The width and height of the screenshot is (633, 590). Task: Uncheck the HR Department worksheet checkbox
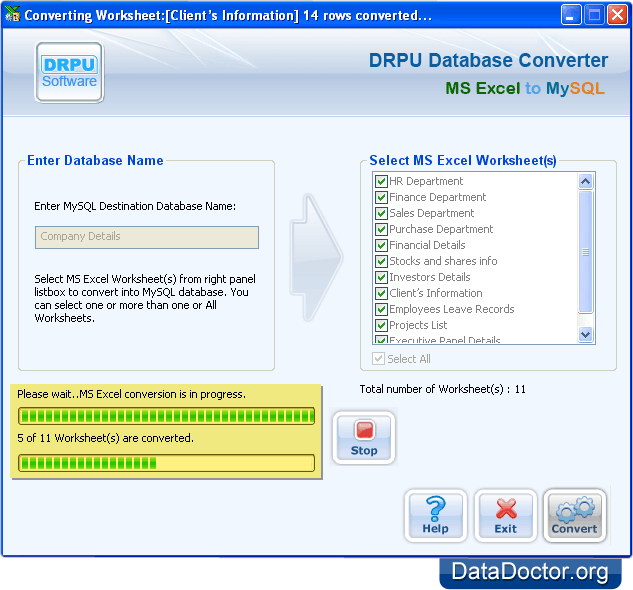coord(381,181)
